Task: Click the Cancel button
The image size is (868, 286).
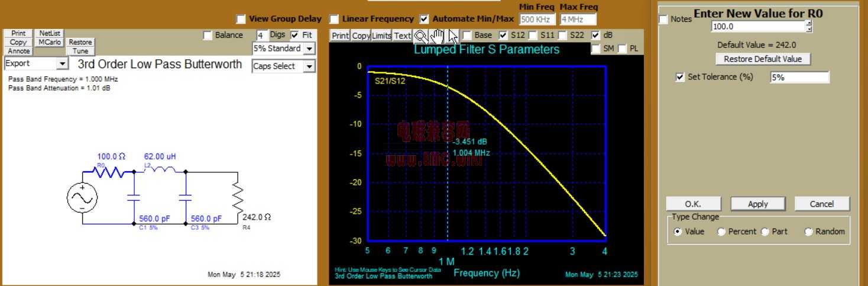Action: (x=821, y=204)
